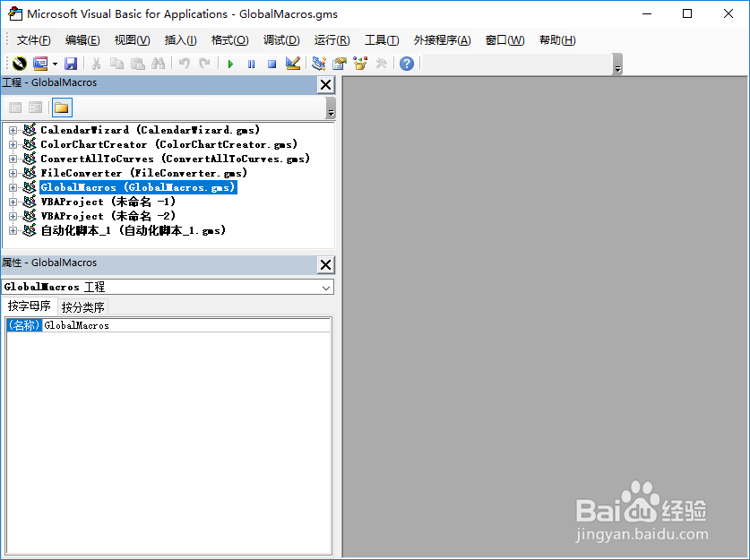The image size is (750, 560).
Task: Click the Cut scissors icon
Action: (96, 63)
